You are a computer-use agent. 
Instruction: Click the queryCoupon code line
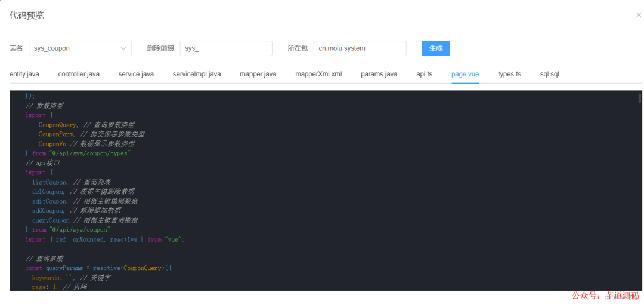pos(85,220)
